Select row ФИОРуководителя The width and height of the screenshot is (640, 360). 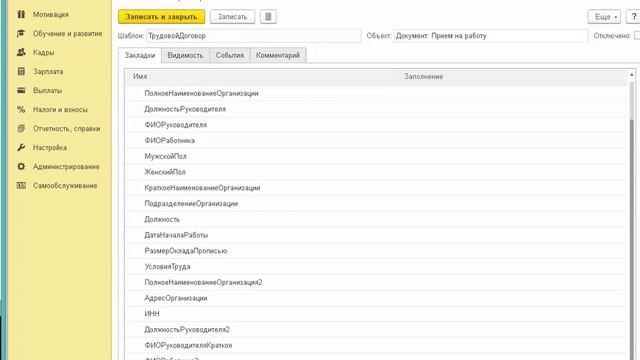tap(376, 124)
